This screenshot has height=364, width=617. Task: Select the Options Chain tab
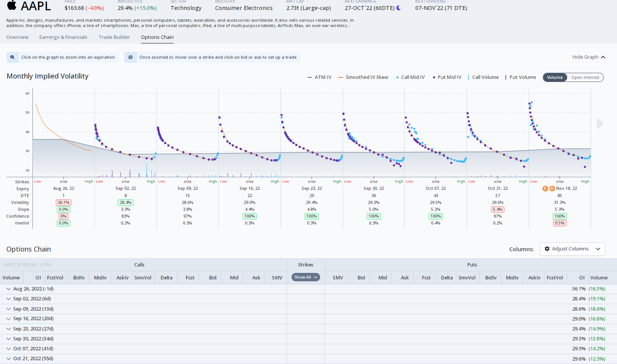tap(157, 37)
